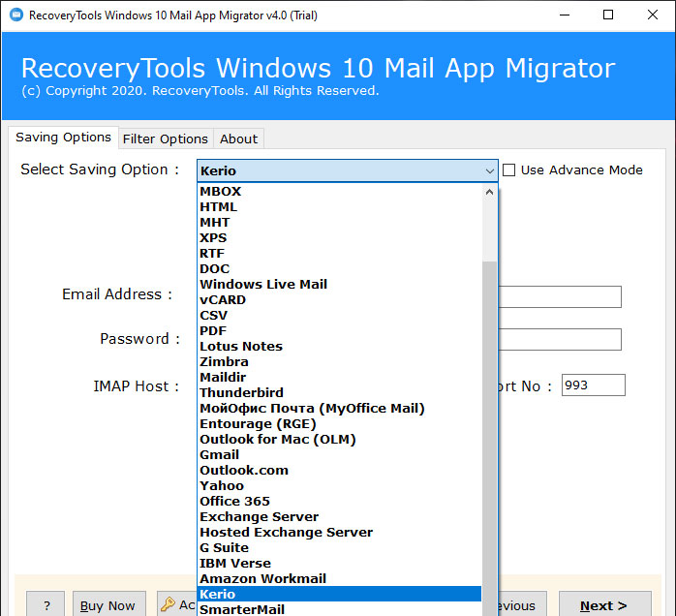Image resolution: width=676 pixels, height=616 pixels.
Task: Click the Email Address input field
Action: pyautogui.click(x=560, y=296)
